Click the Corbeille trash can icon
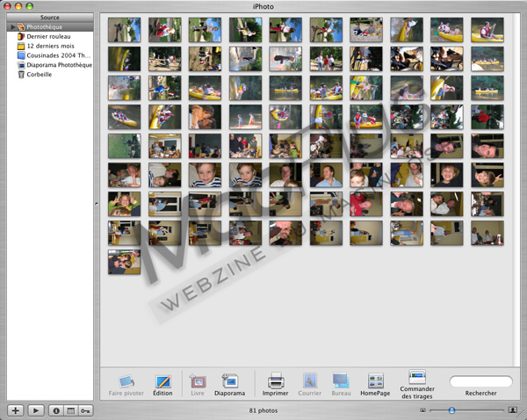Screen dimensions: 527x420 (21, 75)
